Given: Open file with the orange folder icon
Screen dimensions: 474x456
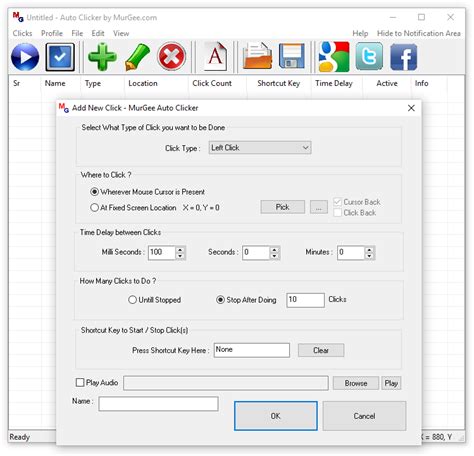Looking at the screenshot, I should [x=257, y=56].
